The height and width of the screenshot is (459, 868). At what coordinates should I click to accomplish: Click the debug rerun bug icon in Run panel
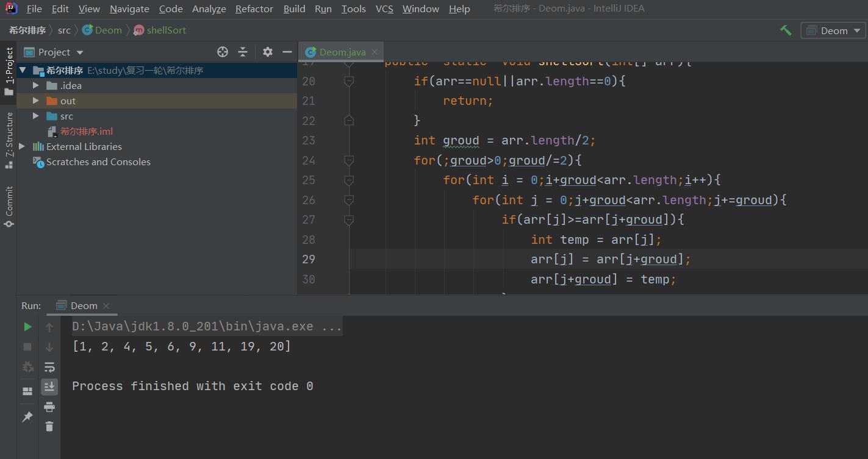click(27, 367)
